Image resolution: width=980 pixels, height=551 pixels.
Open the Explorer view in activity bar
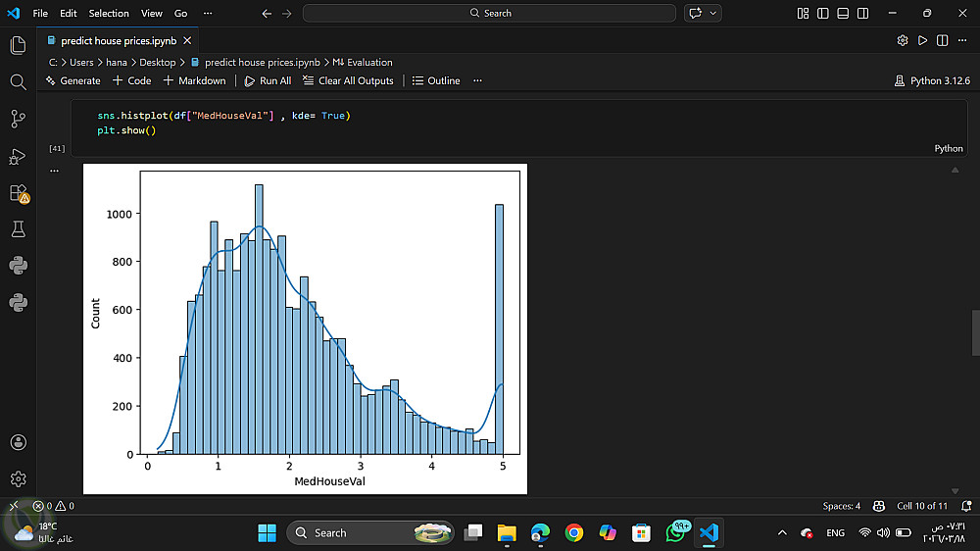coord(18,45)
